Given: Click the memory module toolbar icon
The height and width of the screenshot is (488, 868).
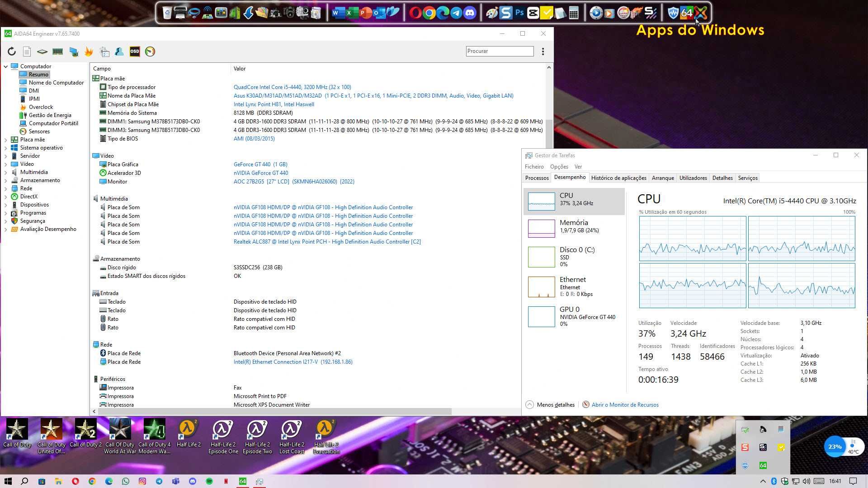Looking at the screenshot, I should point(57,52).
